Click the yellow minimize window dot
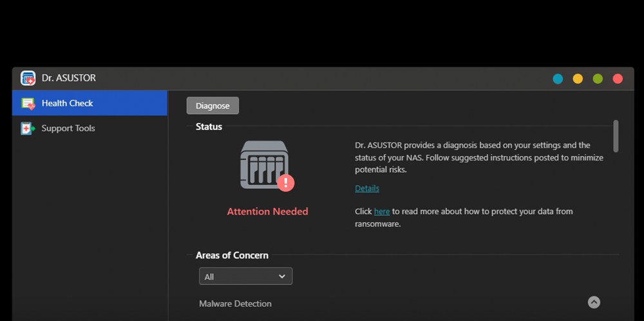 click(x=578, y=79)
